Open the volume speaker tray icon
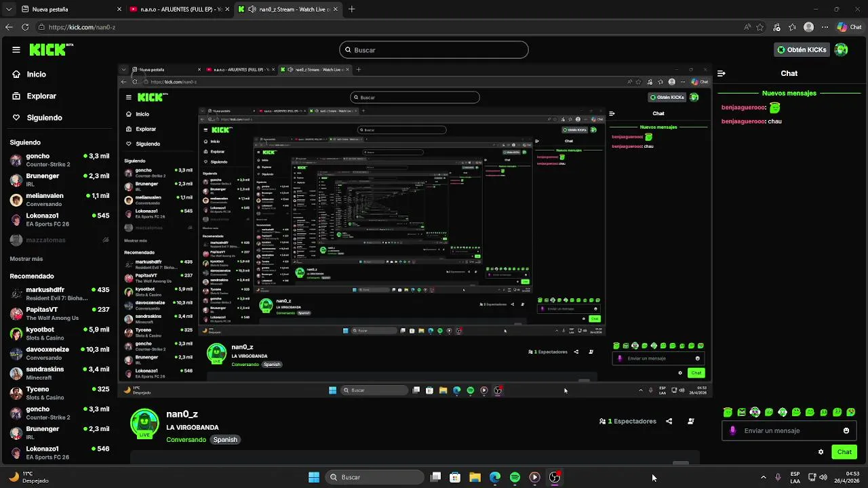 [x=823, y=477]
